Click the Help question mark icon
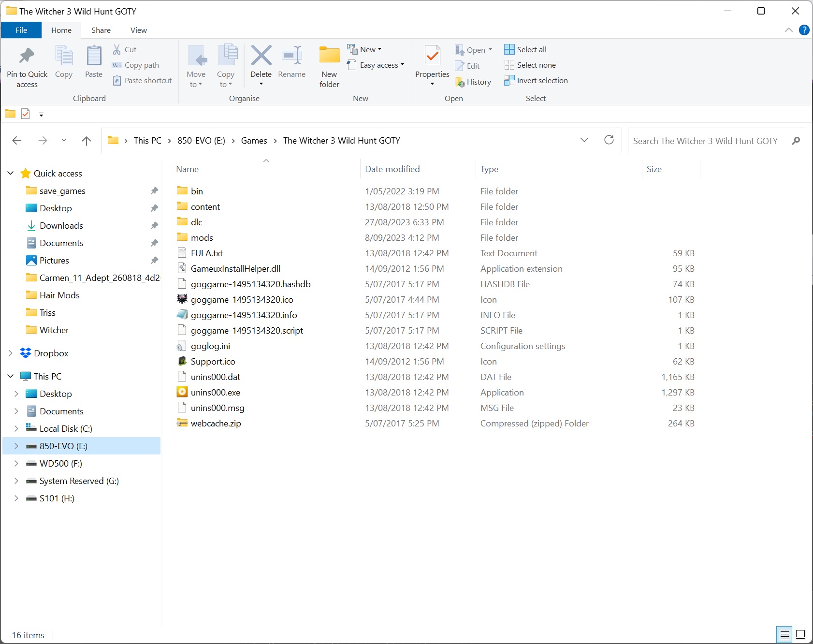The image size is (813, 644). [804, 30]
